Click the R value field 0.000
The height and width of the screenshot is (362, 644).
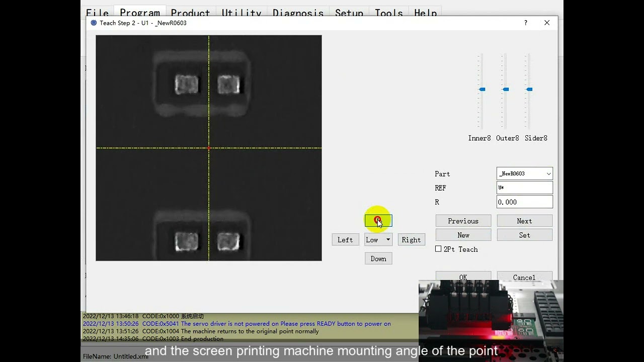pos(525,202)
